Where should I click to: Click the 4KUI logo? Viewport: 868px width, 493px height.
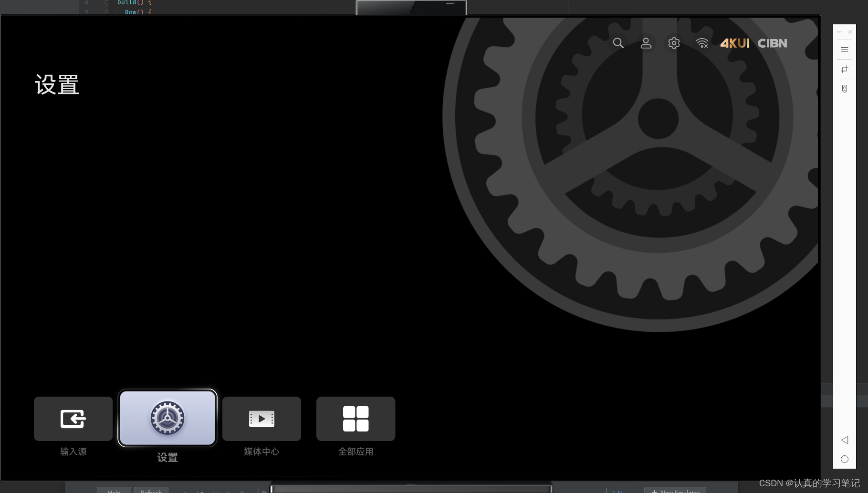(734, 43)
